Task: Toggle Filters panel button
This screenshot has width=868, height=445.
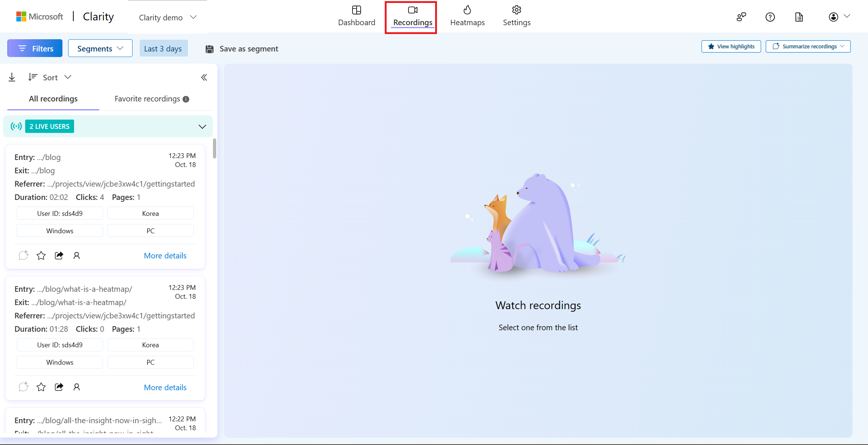Action: pos(35,48)
